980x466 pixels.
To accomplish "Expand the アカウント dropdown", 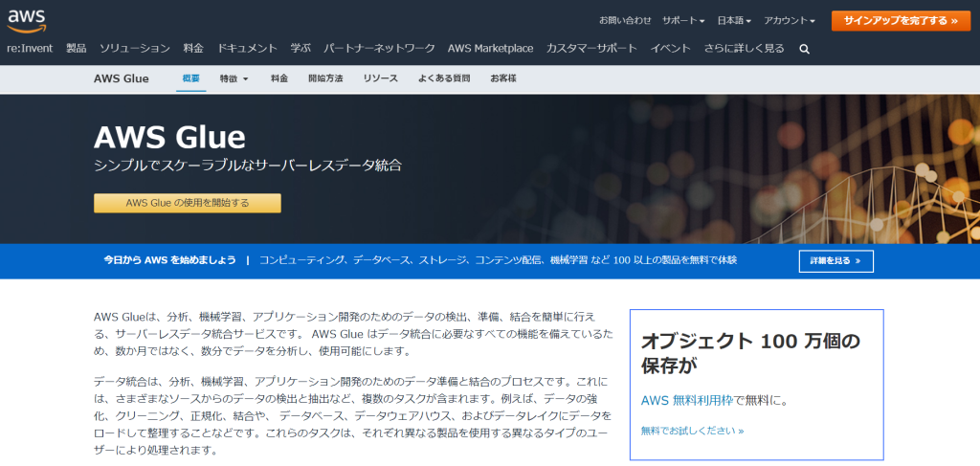I will pyautogui.click(x=790, y=21).
